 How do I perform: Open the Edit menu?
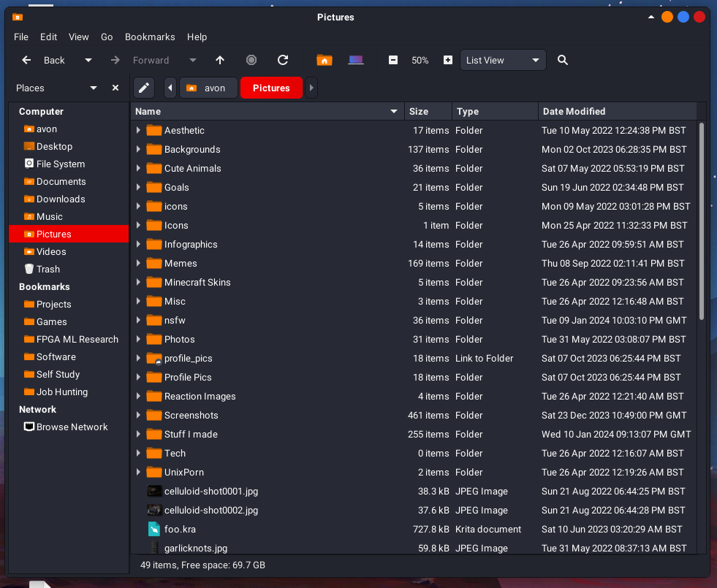tap(48, 37)
